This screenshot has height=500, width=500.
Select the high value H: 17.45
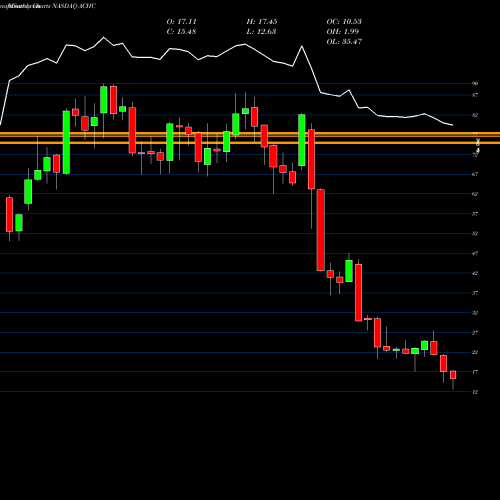click(262, 22)
